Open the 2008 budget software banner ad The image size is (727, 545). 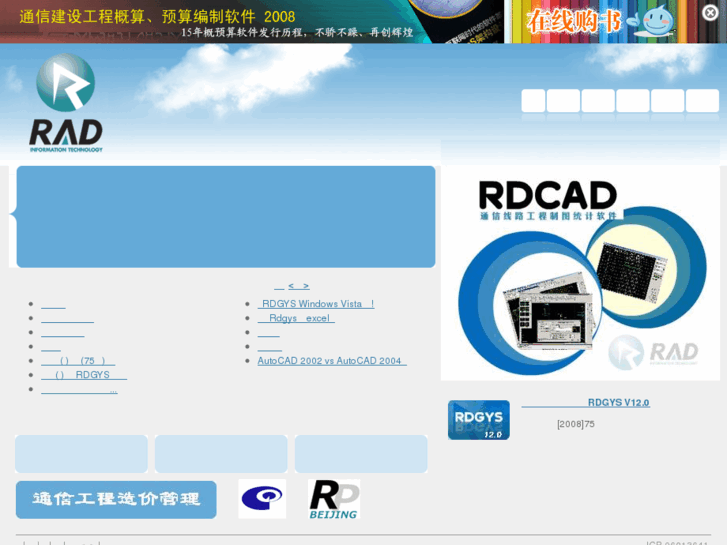(x=252, y=21)
